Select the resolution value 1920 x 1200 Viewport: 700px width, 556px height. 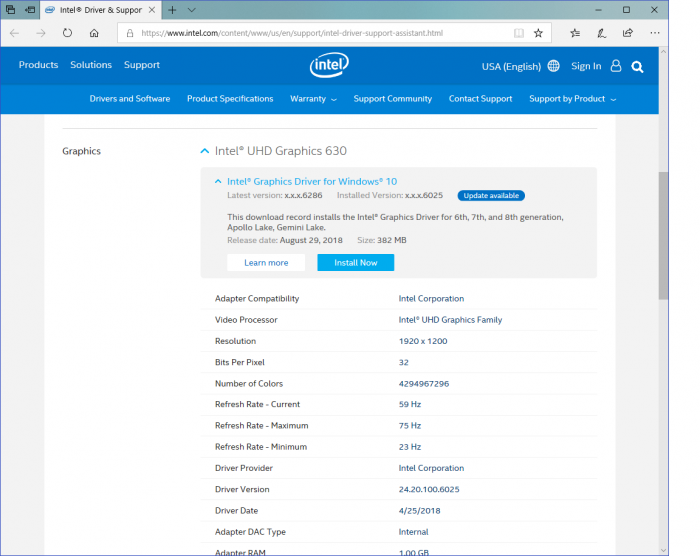(423, 341)
